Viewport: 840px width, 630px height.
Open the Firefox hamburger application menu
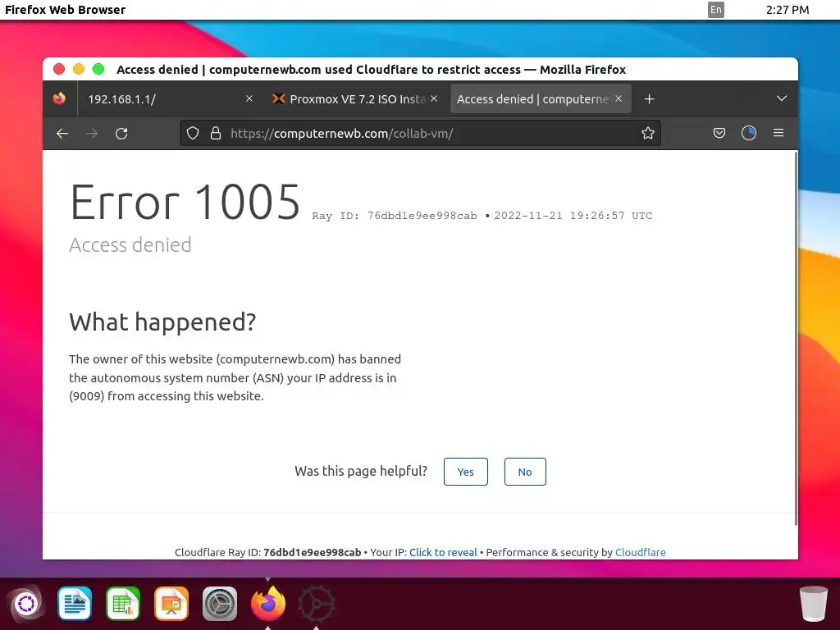pos(778,133)
